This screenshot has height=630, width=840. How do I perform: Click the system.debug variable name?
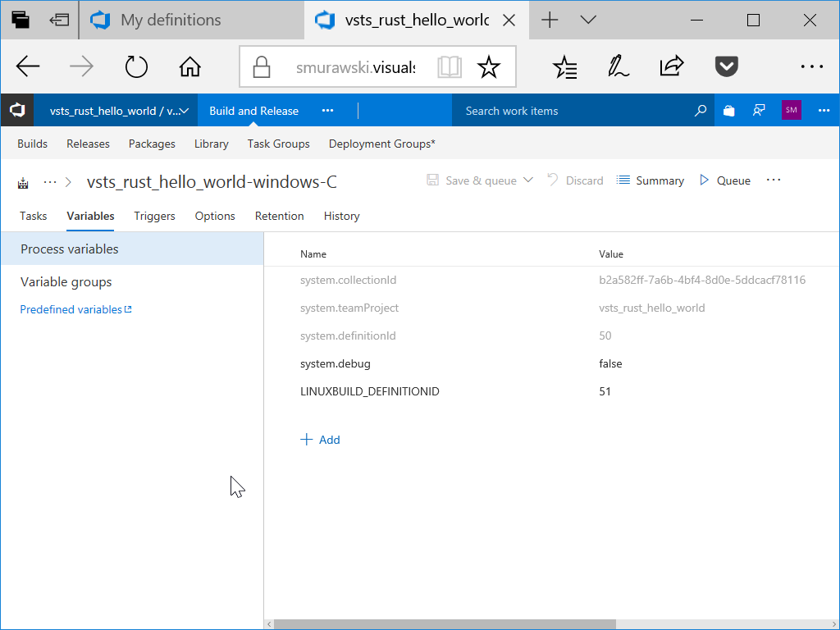[336, 363]
